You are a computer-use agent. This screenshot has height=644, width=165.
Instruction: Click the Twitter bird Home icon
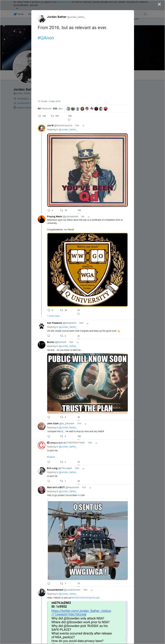tap(15, 14)
